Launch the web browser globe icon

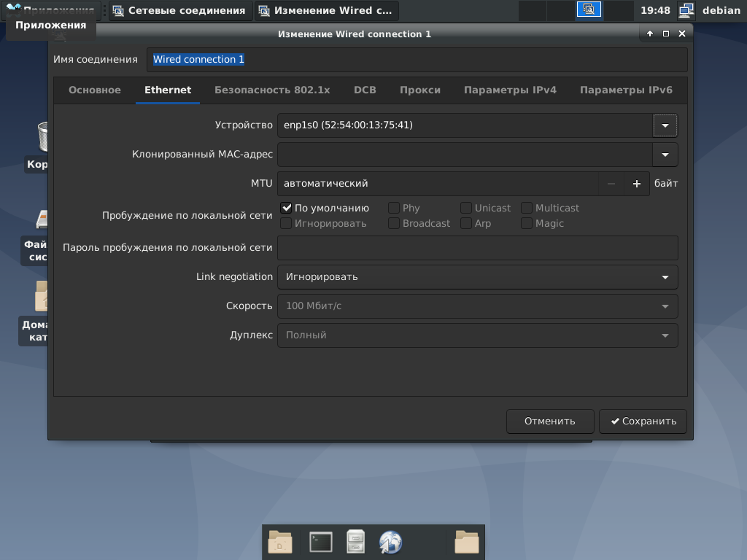click(391, 542)
